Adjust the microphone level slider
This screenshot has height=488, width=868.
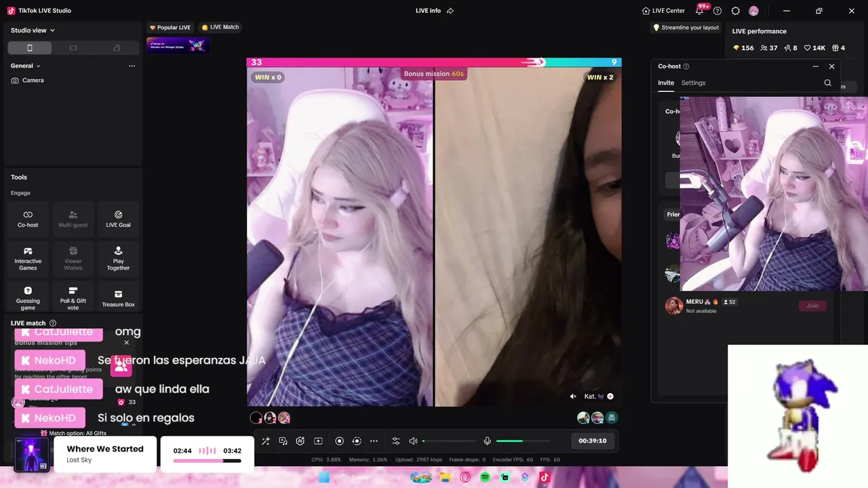[523, 441]
